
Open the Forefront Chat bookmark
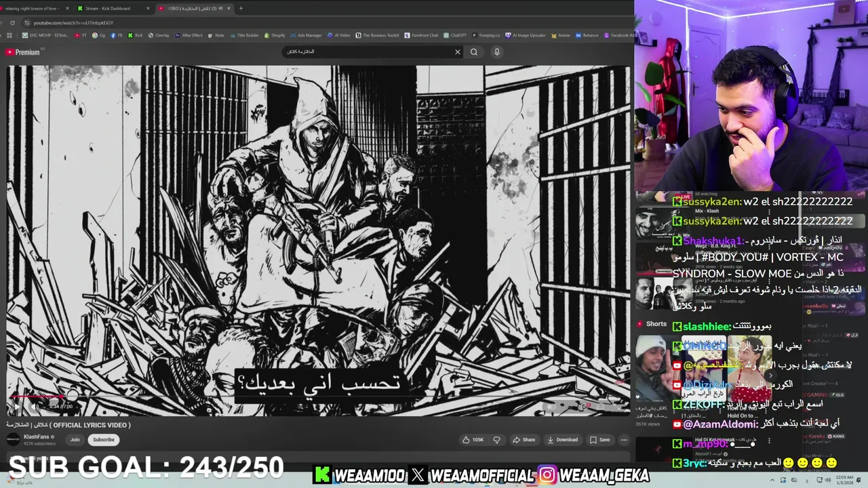click(422, 35)
